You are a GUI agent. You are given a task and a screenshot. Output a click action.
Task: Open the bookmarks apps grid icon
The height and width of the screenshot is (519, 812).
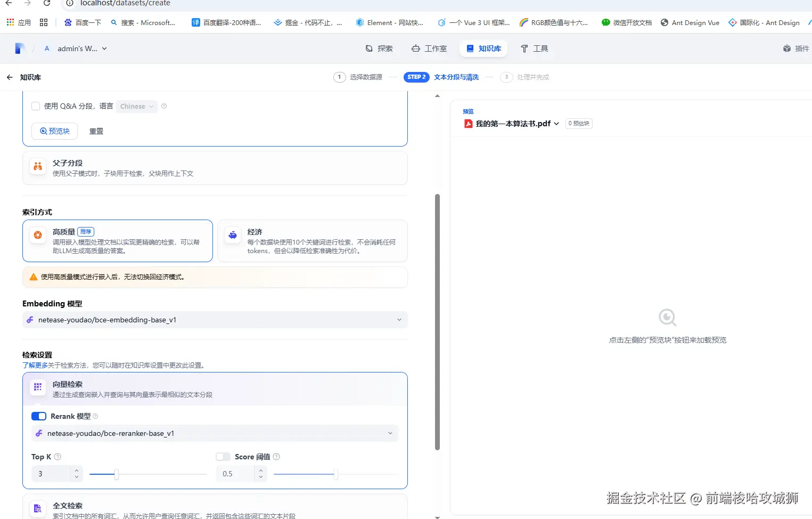(x=10, y=22)
